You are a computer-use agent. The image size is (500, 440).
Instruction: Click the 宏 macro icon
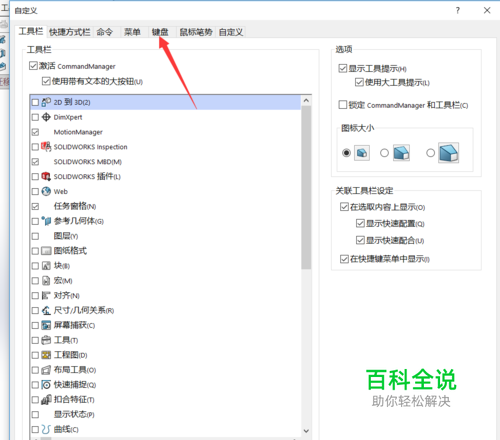(x=46, y=281)
